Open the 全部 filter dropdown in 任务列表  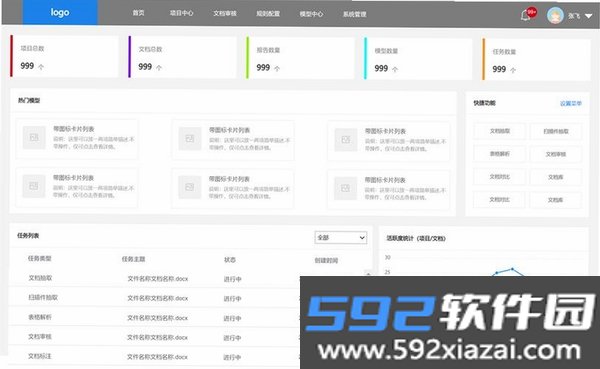(341, 238)
